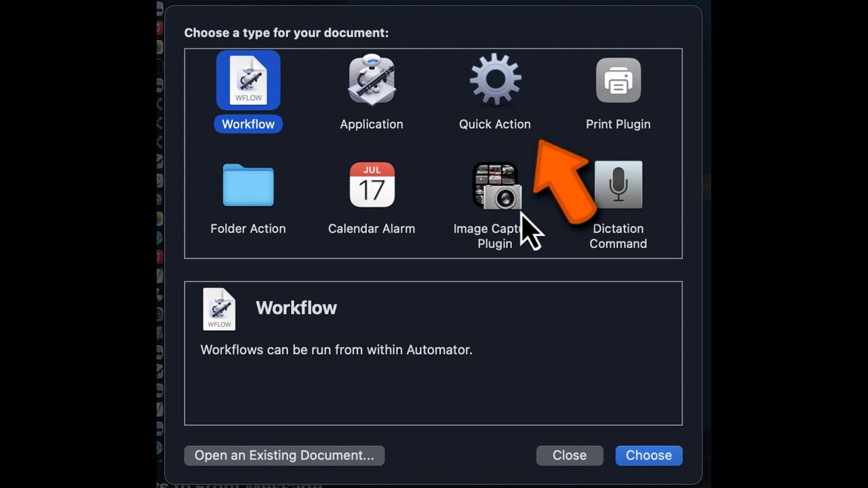Click 'Choose a type for your document' heading

(x=286, y=33)
